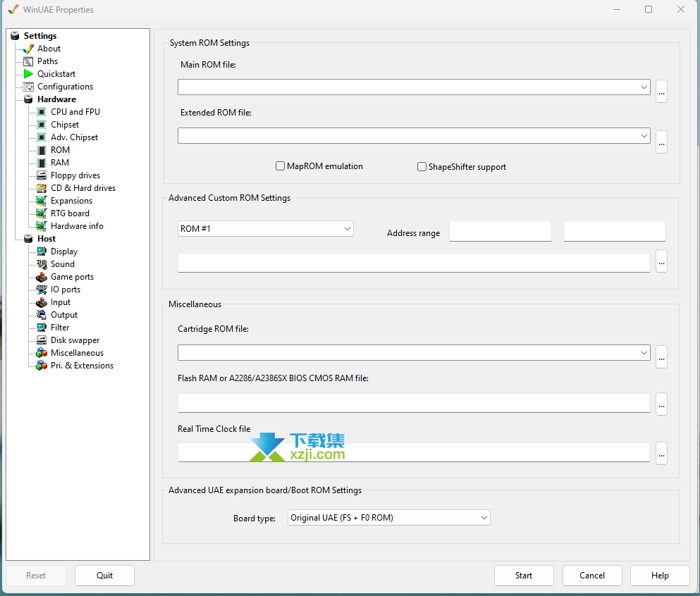The image size is (700, 596).
Task: Click the Hardware category icon
Action: pyautogui.click(x=28, y=99)
